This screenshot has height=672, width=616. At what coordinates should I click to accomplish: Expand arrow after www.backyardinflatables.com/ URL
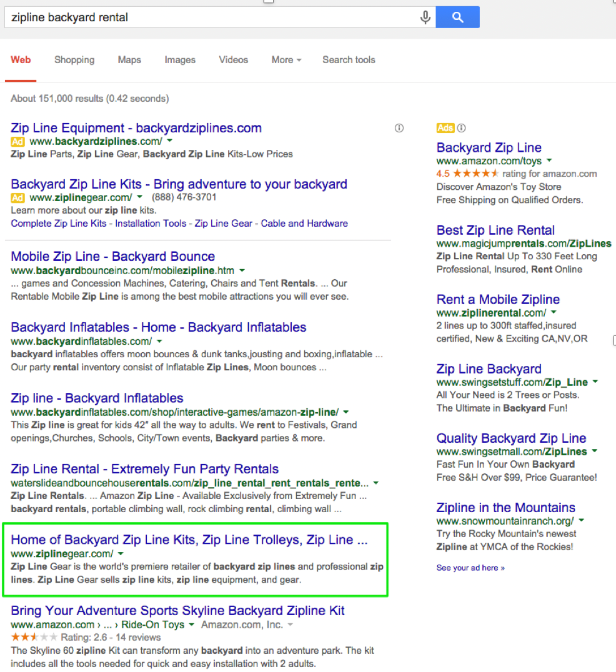coord(159,341)
